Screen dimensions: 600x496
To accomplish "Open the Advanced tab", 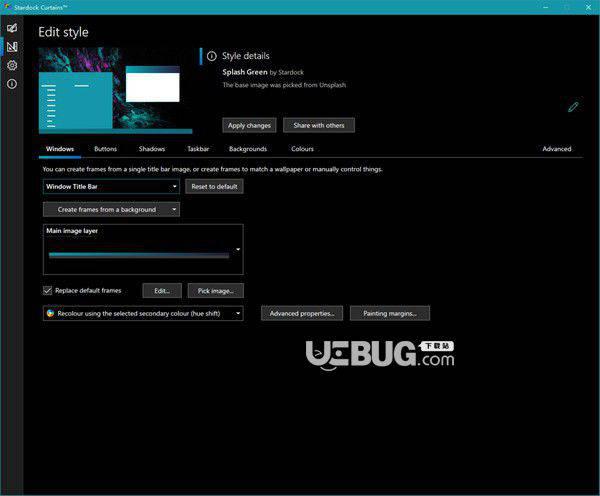I will click(x=557, y=149).
